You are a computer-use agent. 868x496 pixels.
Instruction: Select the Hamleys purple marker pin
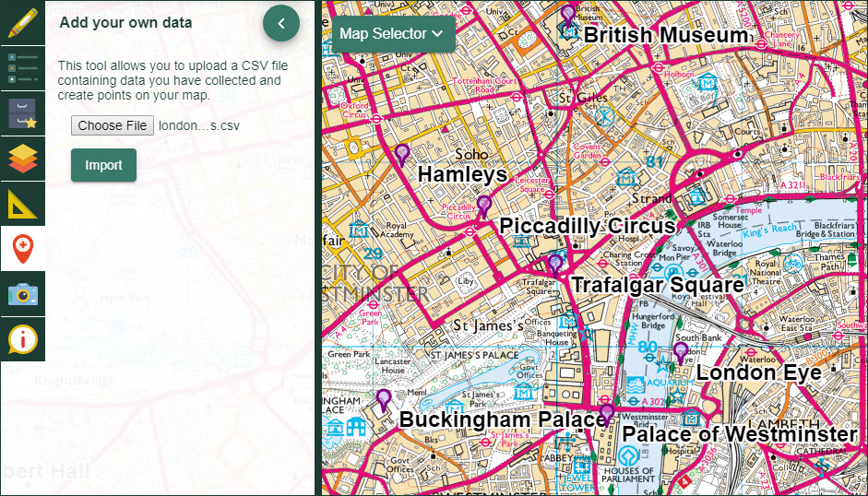(401, 154)
